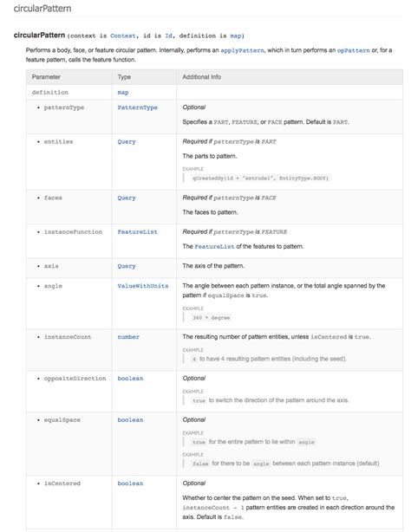Follow the inline FeatureList link in description
Image resolution: width=411 pixels, height=532 pixels.
214,247
